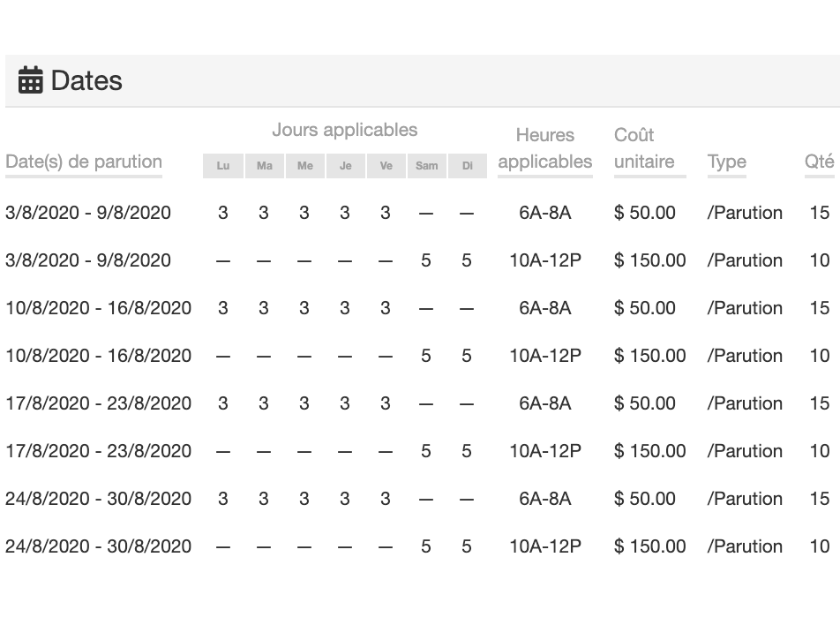Viewport: 840px width, 625px height.
Task: Select the Ma day header
Action: click(x=264, y=166)
